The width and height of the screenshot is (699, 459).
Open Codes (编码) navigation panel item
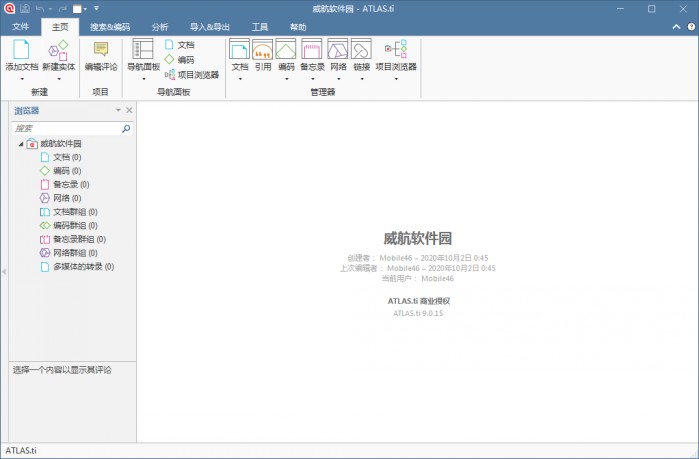pos(180,59)
